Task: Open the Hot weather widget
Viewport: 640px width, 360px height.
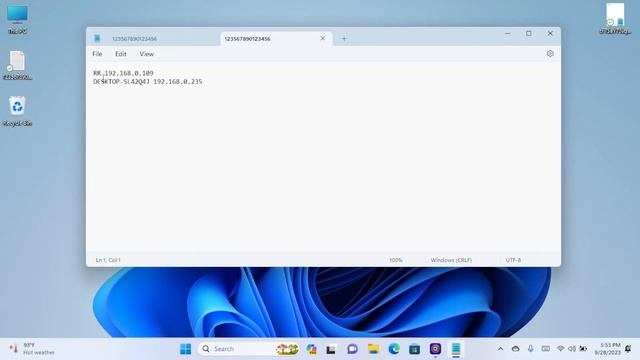Action: tap(32, 349)
